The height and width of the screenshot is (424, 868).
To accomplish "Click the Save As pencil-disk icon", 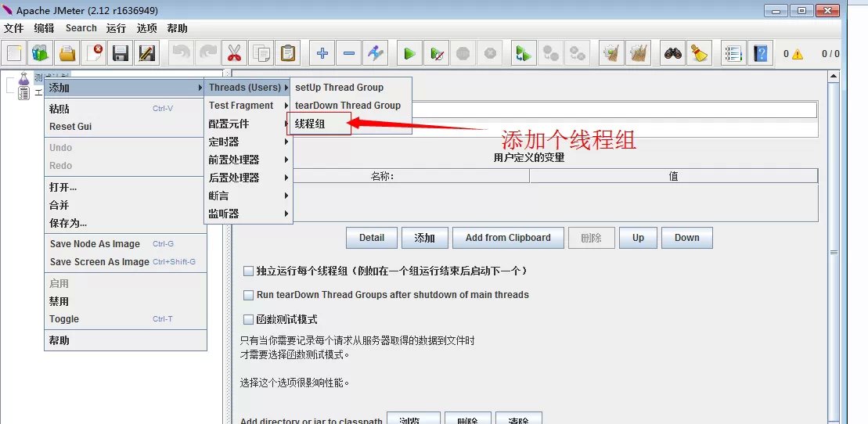I will point(146,54).
